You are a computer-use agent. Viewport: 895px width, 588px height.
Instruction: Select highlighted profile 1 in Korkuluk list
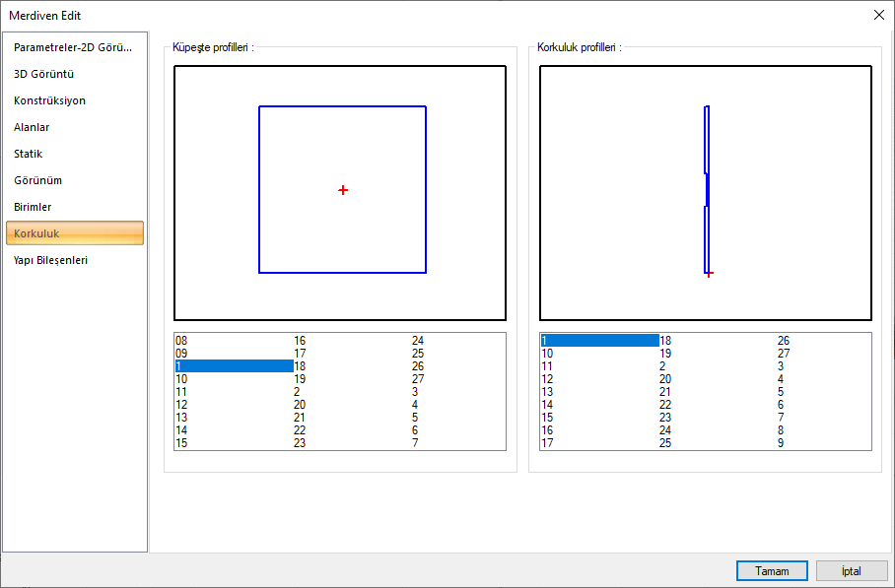pyautogui.click(x=600, y=341)
